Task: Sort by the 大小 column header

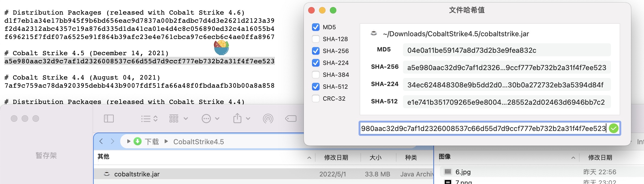Action: click(375, 157)
